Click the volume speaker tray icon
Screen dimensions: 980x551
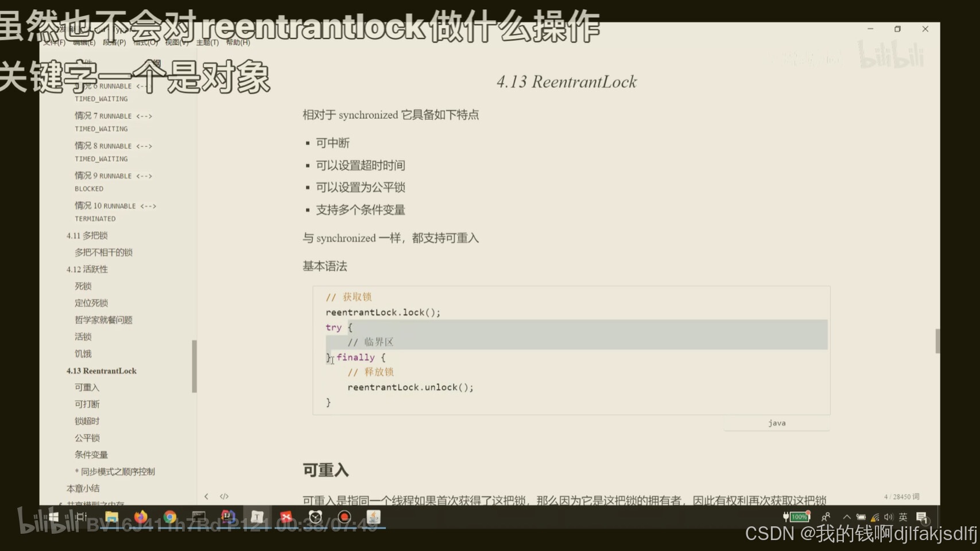click(x=889, y=517)
